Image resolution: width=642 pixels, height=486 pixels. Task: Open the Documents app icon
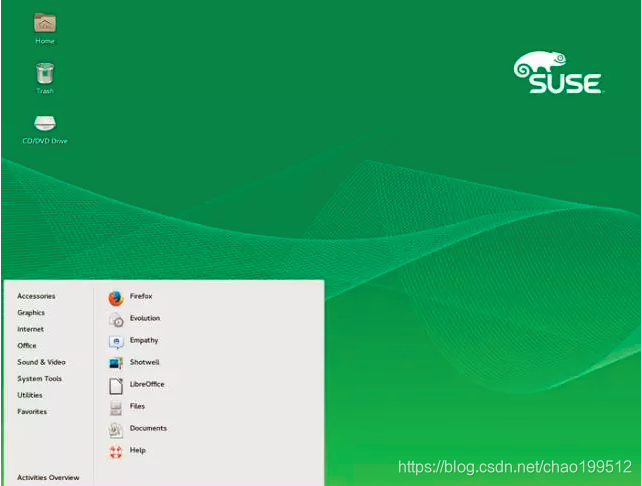[x=116, y=430]
